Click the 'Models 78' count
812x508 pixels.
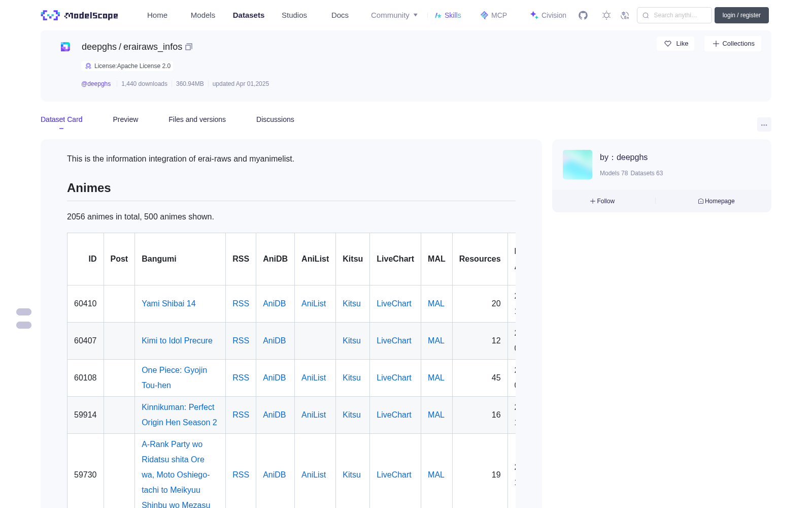tap(614, 173)
